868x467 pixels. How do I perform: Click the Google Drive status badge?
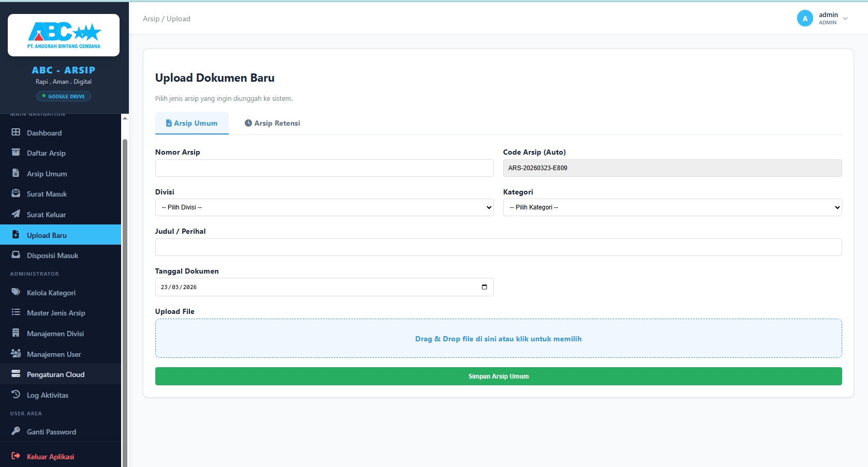64,96
